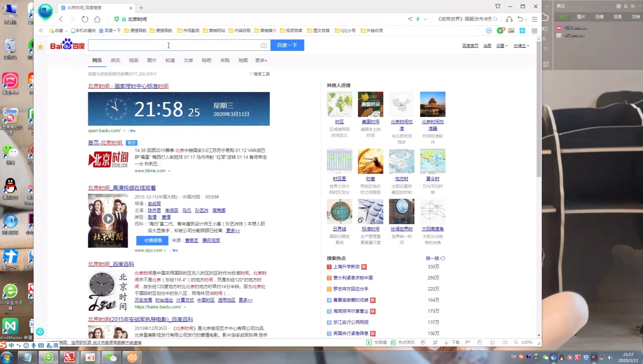Open the user account dropdown at top right of Baidu
Screen dimensions: 643x364
click(521, 46)
